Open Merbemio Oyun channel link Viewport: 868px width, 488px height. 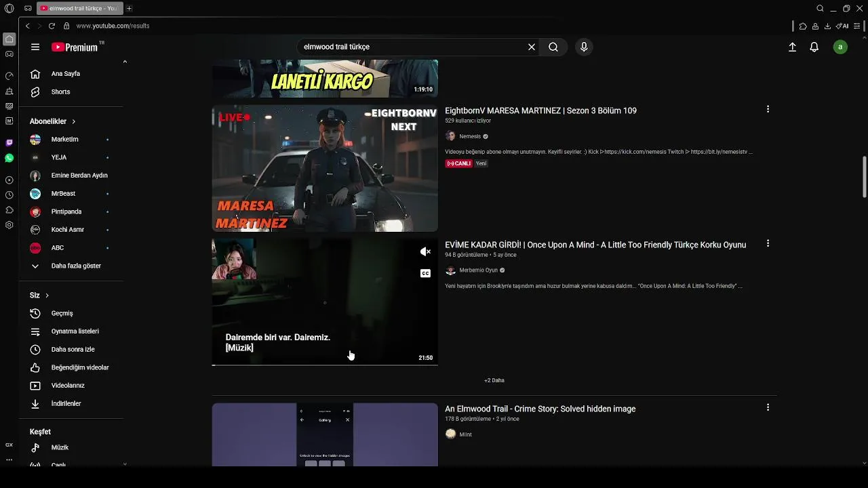coord(478,270)
